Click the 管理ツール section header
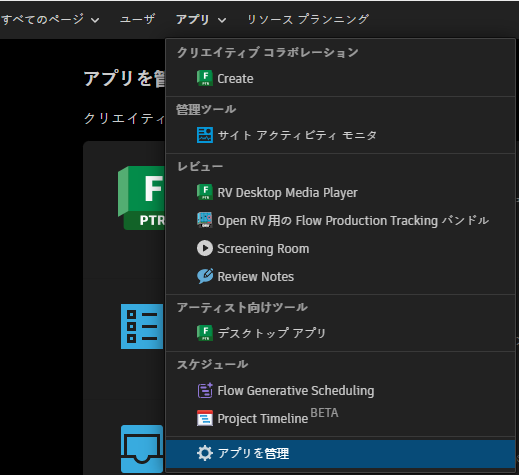Viewport: 519px width, 475px height. (206, 109)
